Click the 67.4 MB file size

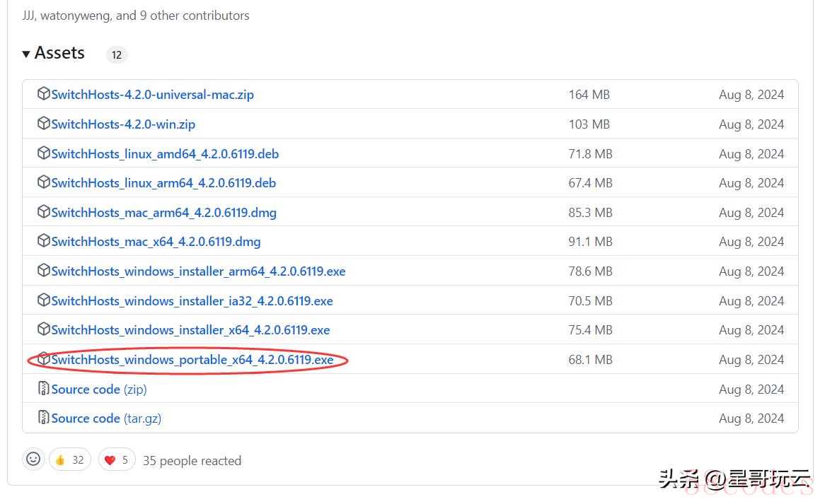[590, 183]
